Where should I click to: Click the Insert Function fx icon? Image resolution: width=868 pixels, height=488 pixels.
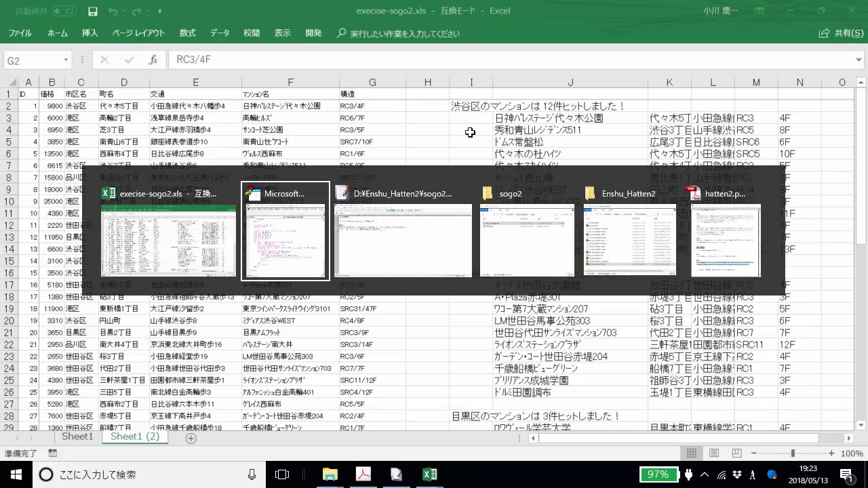[x=153, y=60]
